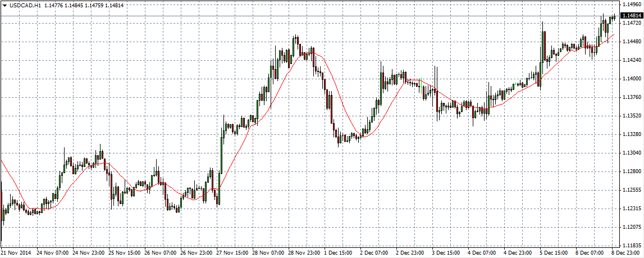Click the 1.14240 price axis label
The height and width of the screenshot is (258, 644).
click(x=632, y=61)
